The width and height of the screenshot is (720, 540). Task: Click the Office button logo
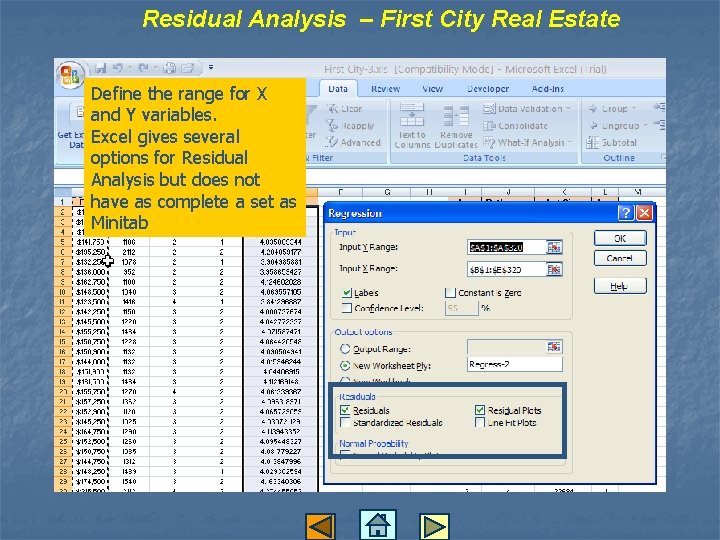pos(70,74)
